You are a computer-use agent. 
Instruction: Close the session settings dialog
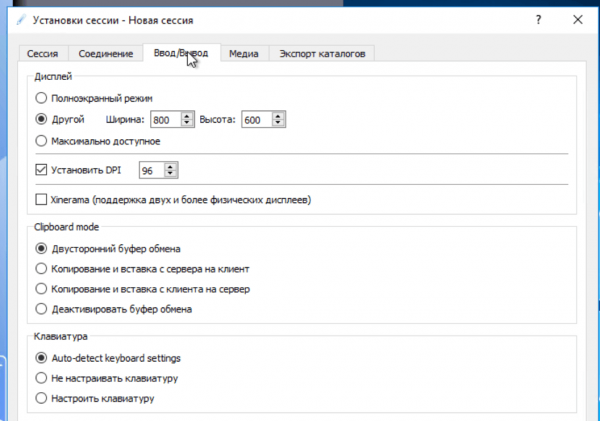click(x=577, y=19)
